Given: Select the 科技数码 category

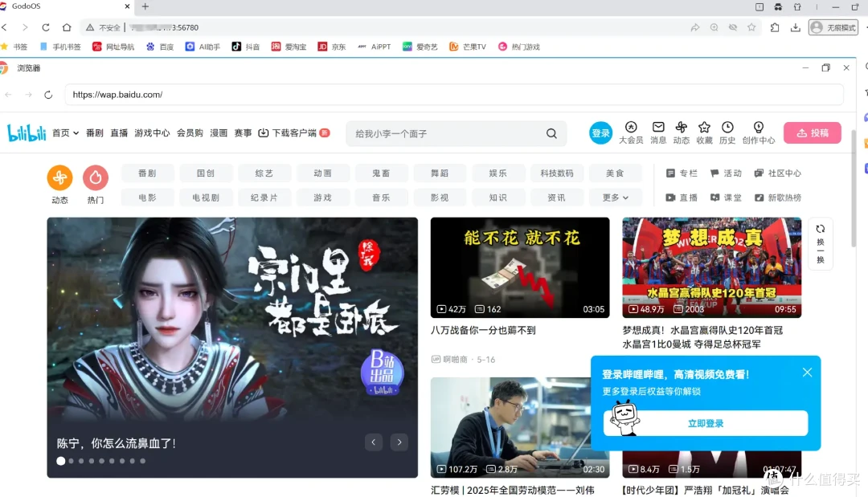Looking at the screenshot, I should [556, 173].
